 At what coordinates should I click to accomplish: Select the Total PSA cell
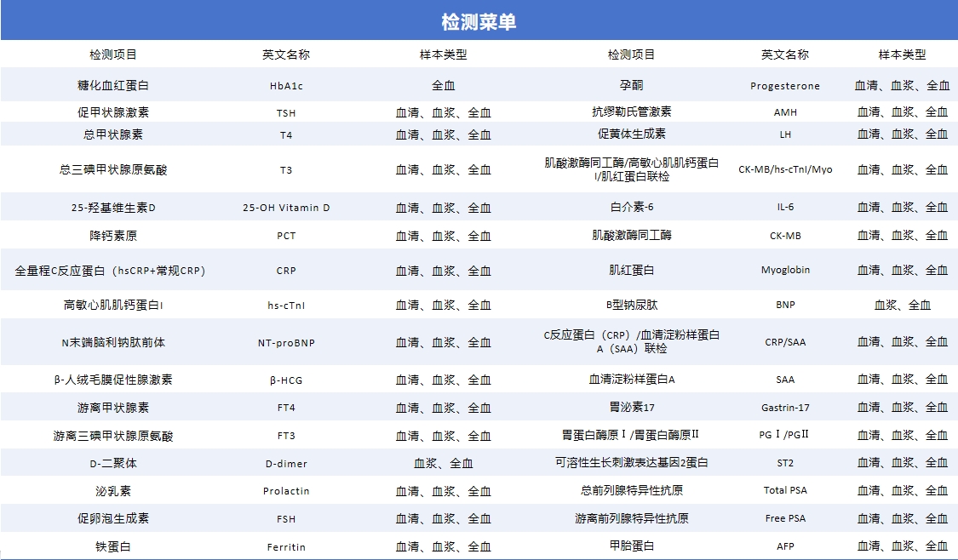pyautogui.click(x=784, y=490)
